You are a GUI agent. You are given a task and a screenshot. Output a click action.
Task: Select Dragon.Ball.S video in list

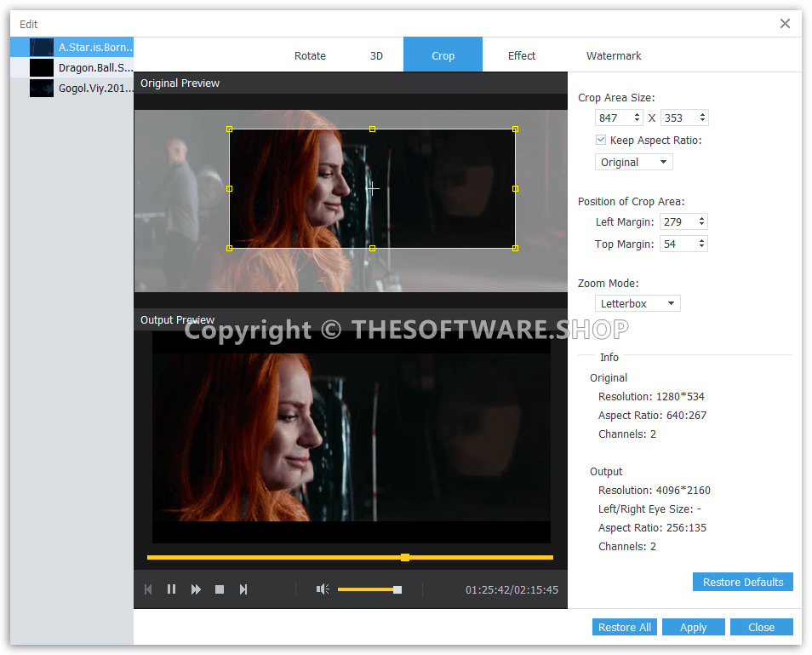[72, 67]
